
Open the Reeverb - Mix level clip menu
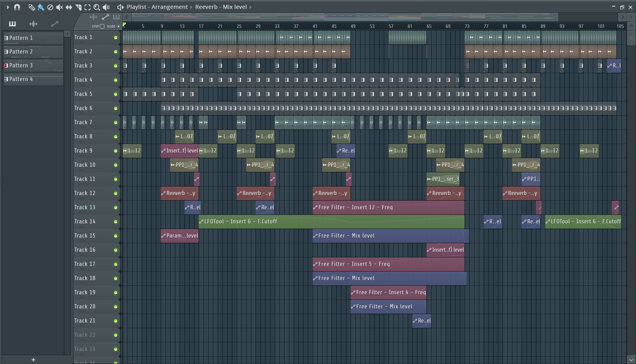click(x=221, y=7)
